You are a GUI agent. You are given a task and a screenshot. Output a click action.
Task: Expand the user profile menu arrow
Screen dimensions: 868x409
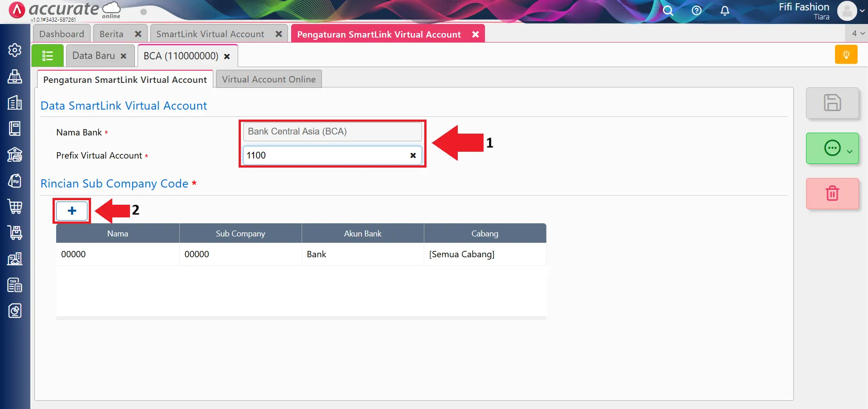point(862,11)
